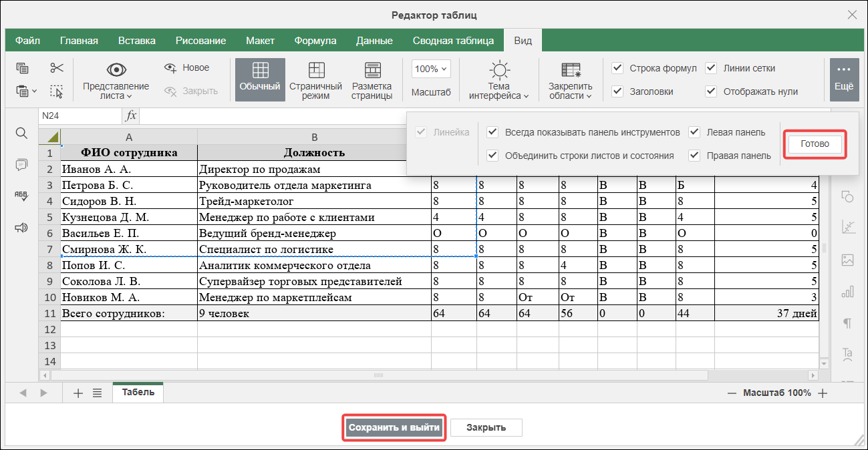Image resolution: width=868 pixels, height=450 pixels.
Task: Select the Обычный view mode icon
Action: [x=260, y=79]
